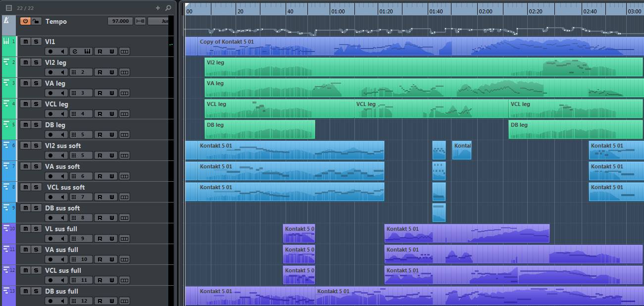
Task: Click the Add Track plus icon
Action: tap(158, 8)
